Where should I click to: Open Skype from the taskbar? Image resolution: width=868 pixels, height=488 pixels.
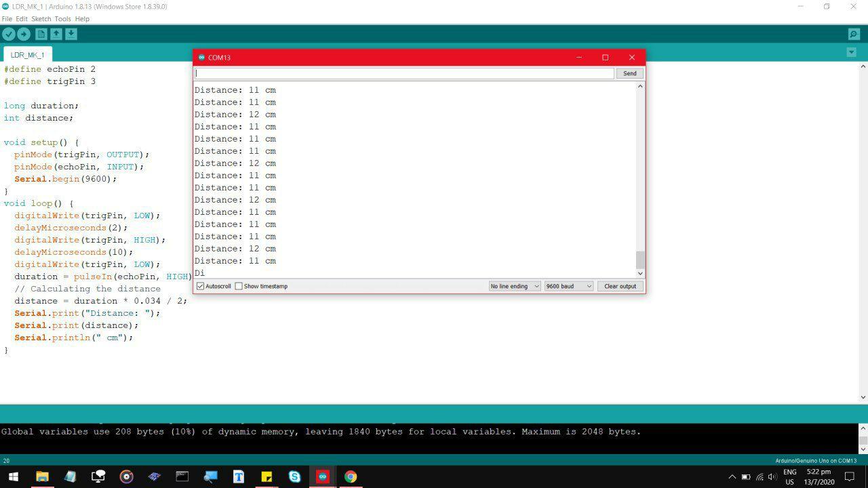tap(294, 476)
